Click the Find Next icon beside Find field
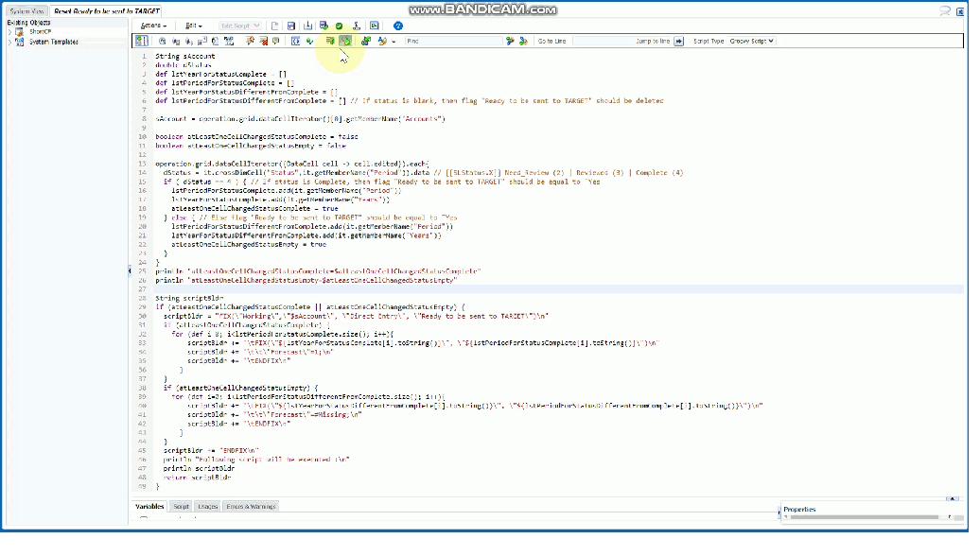This screenshot has width=980, height=556. (x=510, y=42)
